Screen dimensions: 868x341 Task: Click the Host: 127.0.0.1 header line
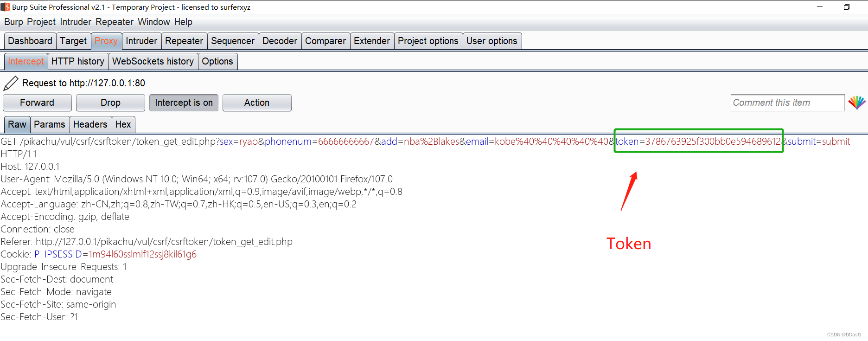pos(30,167)
